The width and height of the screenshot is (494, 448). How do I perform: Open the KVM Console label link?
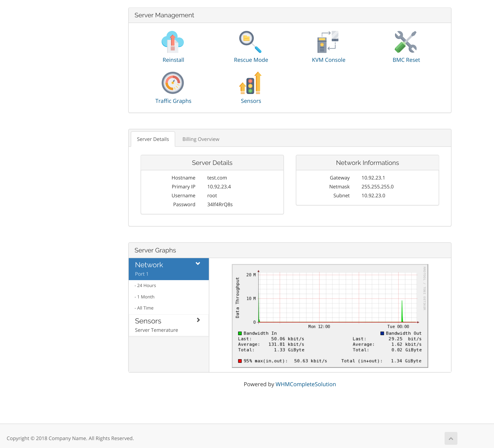click(x=328, y=60)
